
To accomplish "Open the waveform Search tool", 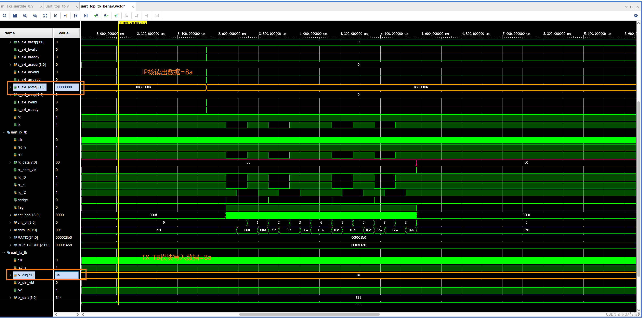I will (x=5, y=16).
